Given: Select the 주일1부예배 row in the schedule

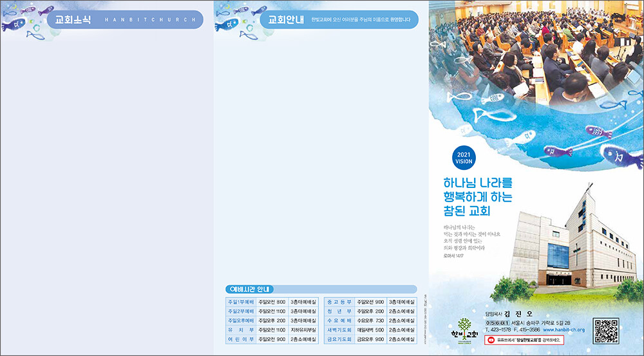Looking at the screenshot, I should (x=271, y=301).
